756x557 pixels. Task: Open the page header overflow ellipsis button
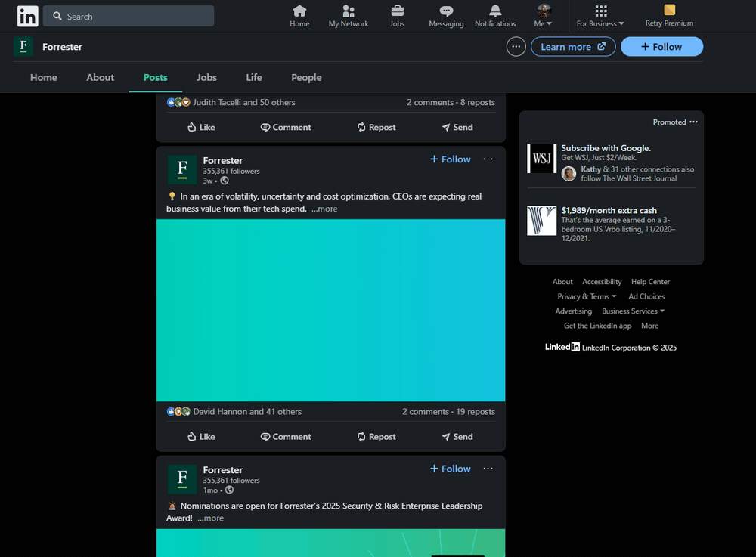tap(516, 47)
